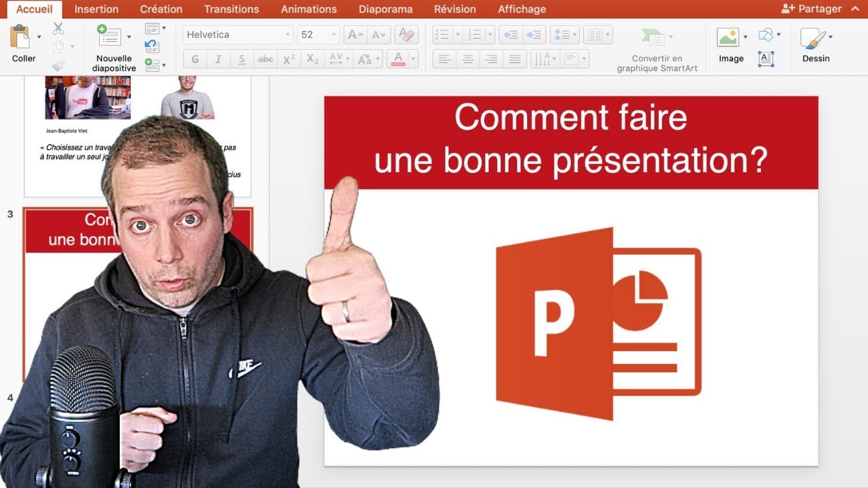Image resolution: width=868 pixels, height=488 pixels.
Task: Switch to the Accueil tab
Action: click(x=34, y=9)
